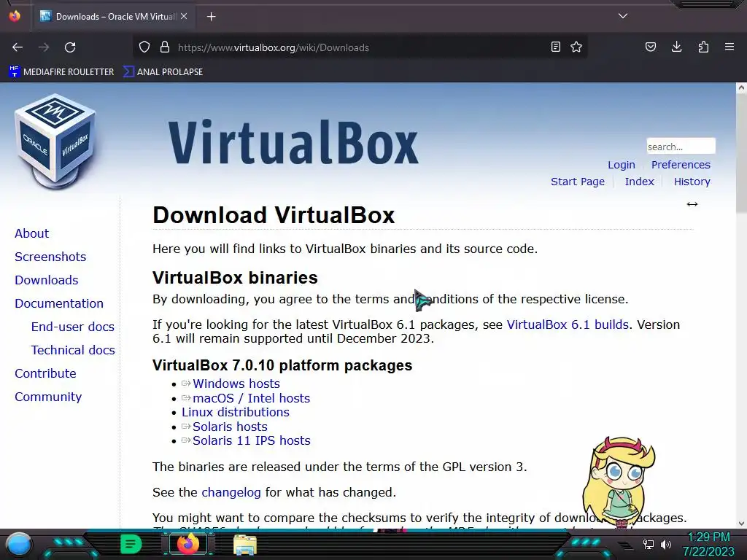Open End-user docs sidebar link
Screen dimensions: 747x560
pos(73,327)
